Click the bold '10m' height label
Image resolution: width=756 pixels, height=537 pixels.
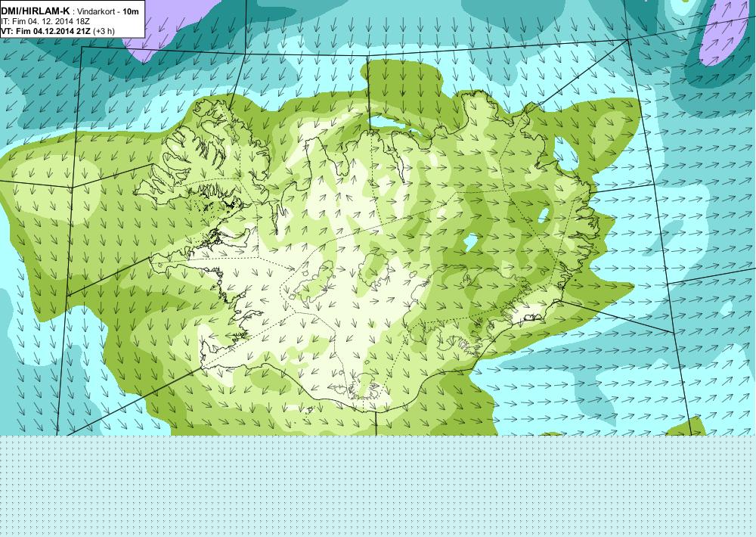coord(130,11)
